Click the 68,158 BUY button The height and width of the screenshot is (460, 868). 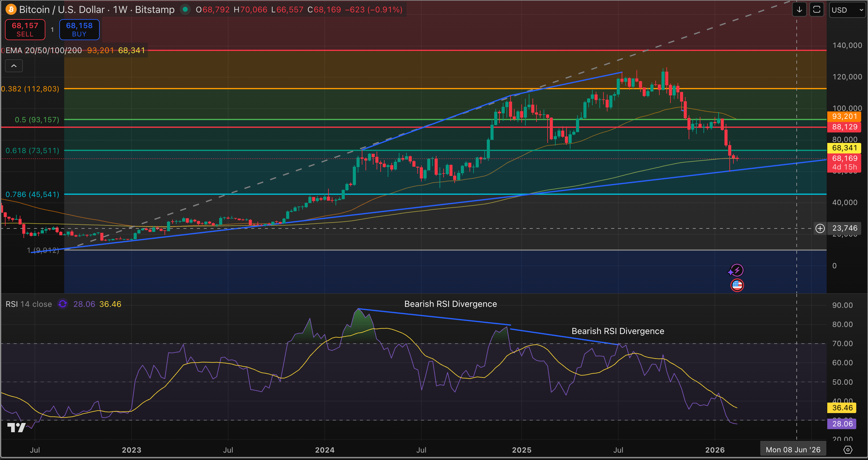click(x=79, y=30)
